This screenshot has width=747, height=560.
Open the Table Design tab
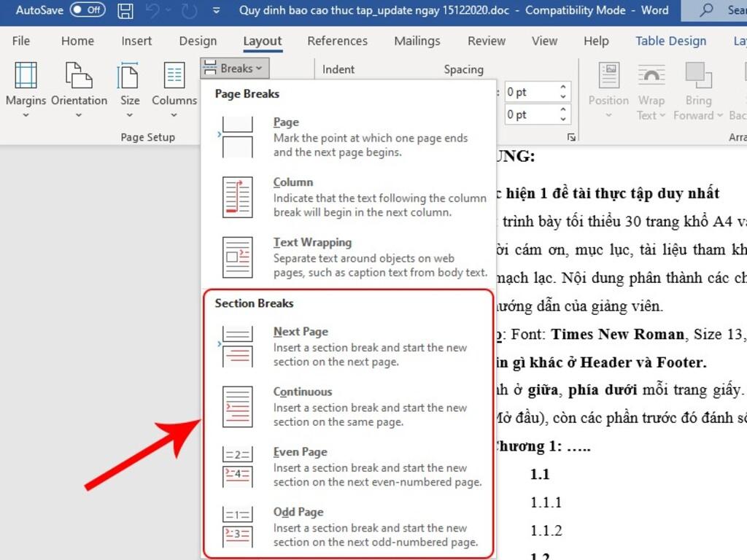670,41
